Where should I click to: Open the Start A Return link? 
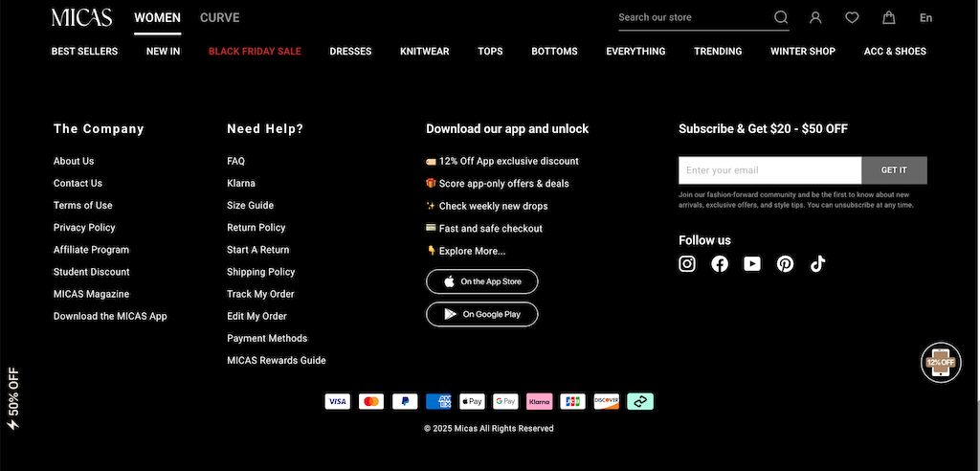point(258,250)
